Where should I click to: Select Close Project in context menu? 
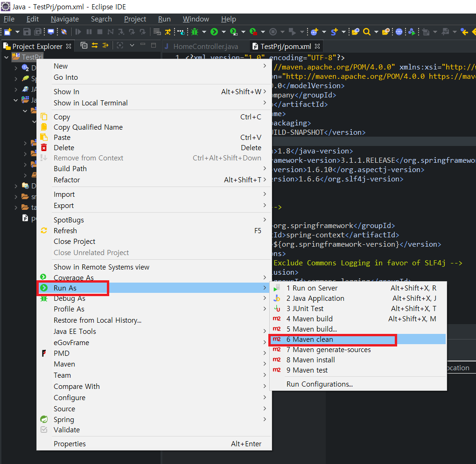pyautogui.click(x=154, y=242)
